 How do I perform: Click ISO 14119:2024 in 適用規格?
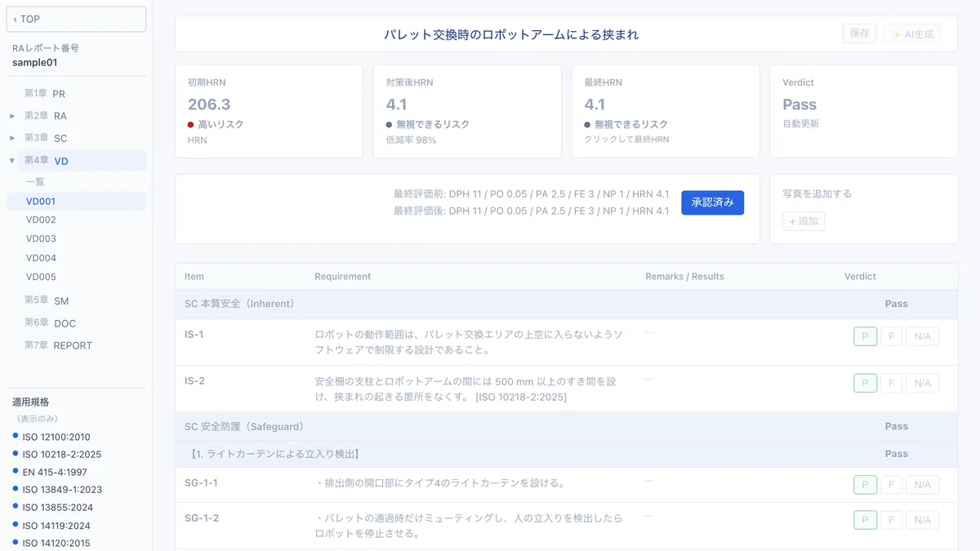click(57, 526)
